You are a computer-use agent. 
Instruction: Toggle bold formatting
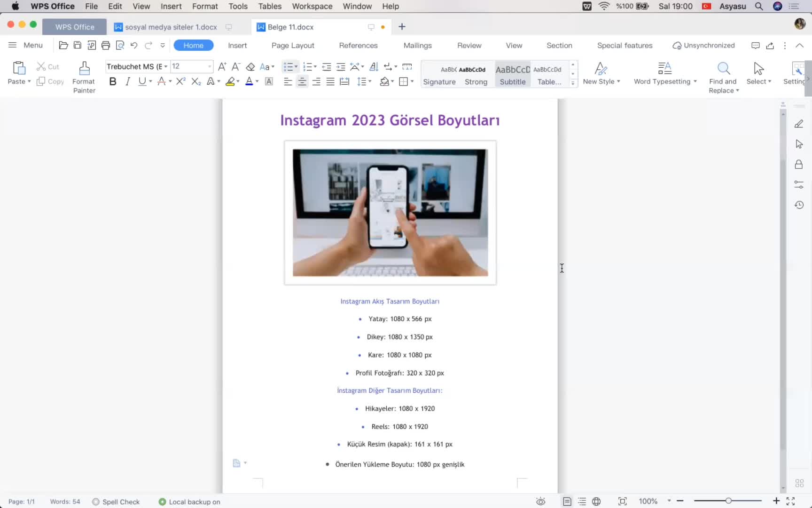(113, 81)
